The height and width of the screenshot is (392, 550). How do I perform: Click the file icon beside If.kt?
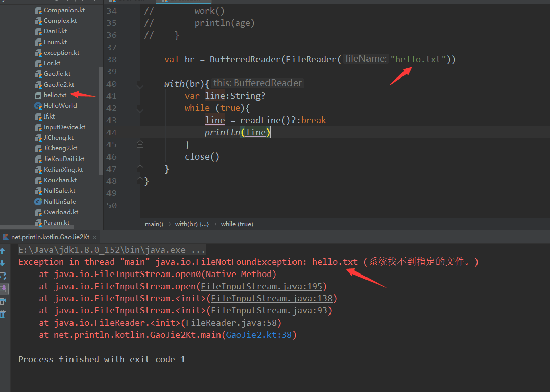[38, 116]
